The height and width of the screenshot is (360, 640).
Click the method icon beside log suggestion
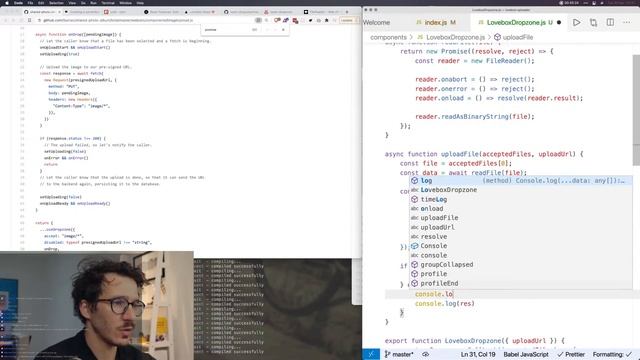[415, 180]
